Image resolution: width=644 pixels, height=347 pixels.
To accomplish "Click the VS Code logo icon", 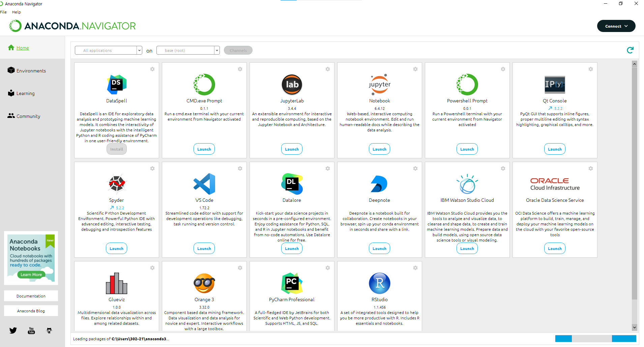I will 204,184.
